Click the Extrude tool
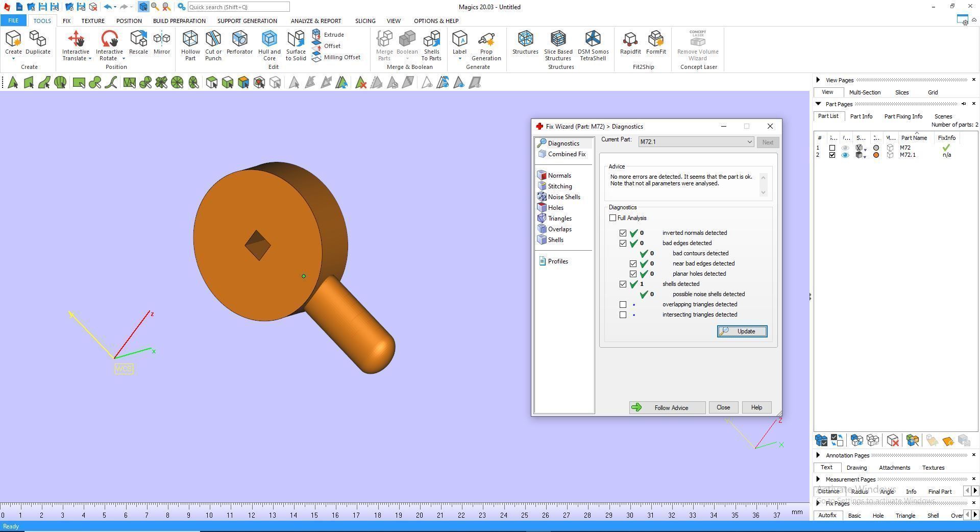 pyautogui.click(x=328, y=35)
